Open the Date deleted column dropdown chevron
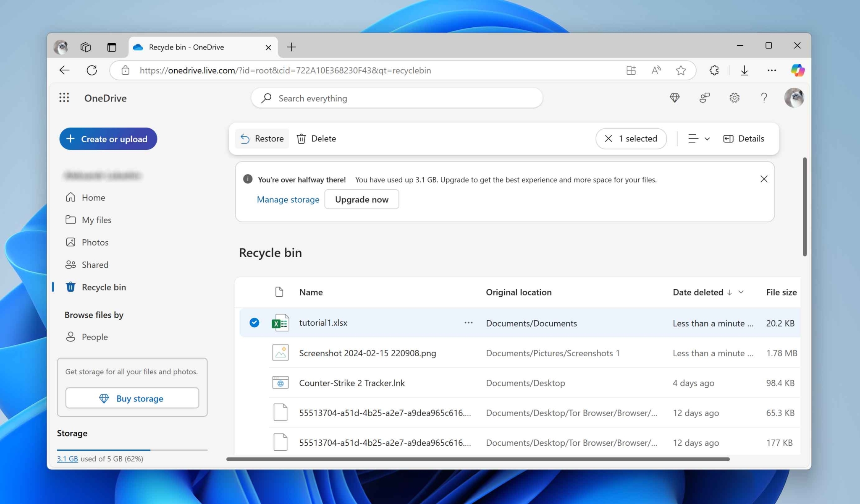Viewport: 860px width, 504px height. tap(741, 292)
